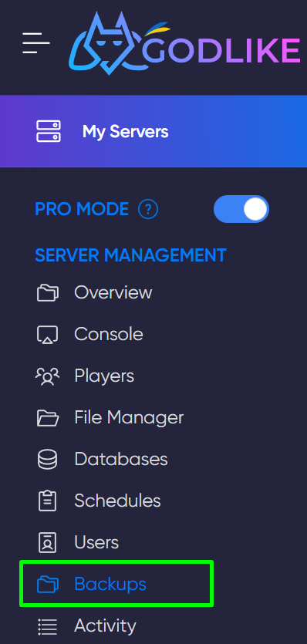
Task: Open the File Manager
Action: click(129, 418)
